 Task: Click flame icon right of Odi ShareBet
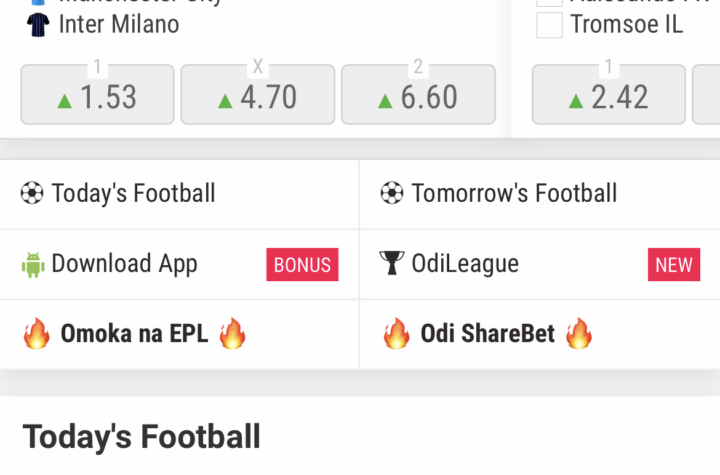coord(579,334)
